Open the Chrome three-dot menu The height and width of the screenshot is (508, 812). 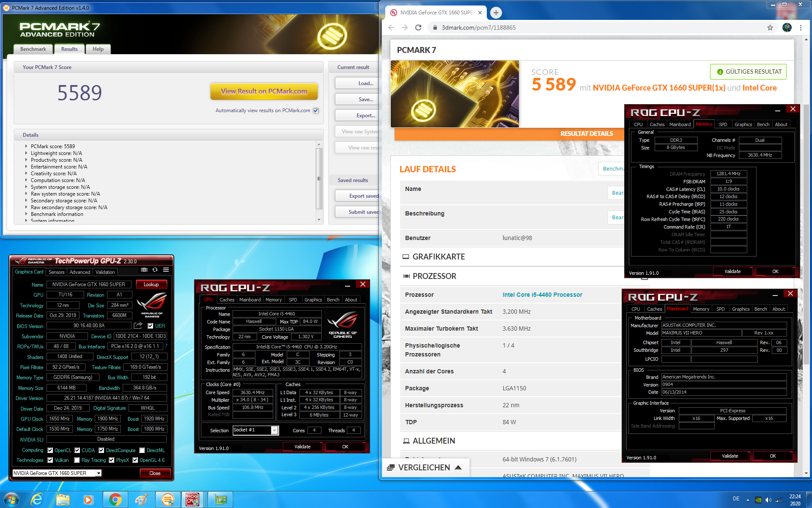coord(801,28)
